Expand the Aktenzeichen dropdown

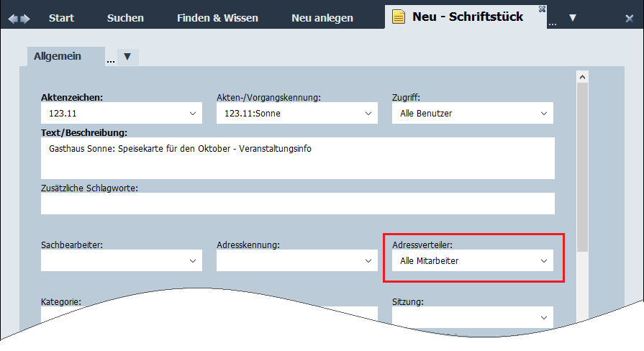click(193, 114)
